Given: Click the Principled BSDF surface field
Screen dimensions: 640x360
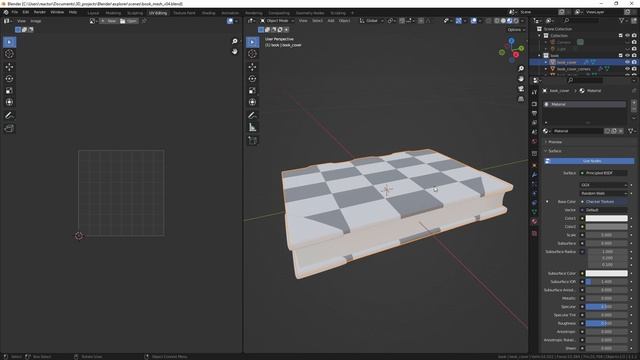Looking at the screenshot, I should pyautogui.click(x=606, y=173).
